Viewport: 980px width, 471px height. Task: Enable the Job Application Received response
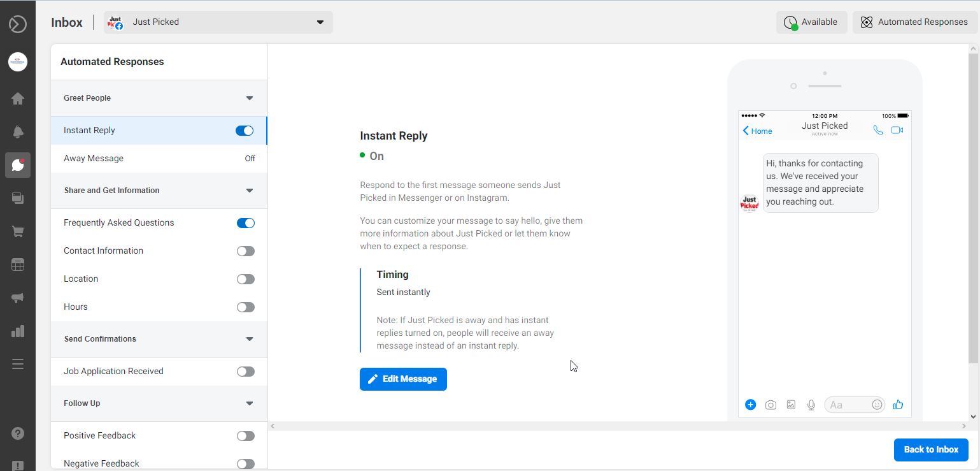coord(245,371)
